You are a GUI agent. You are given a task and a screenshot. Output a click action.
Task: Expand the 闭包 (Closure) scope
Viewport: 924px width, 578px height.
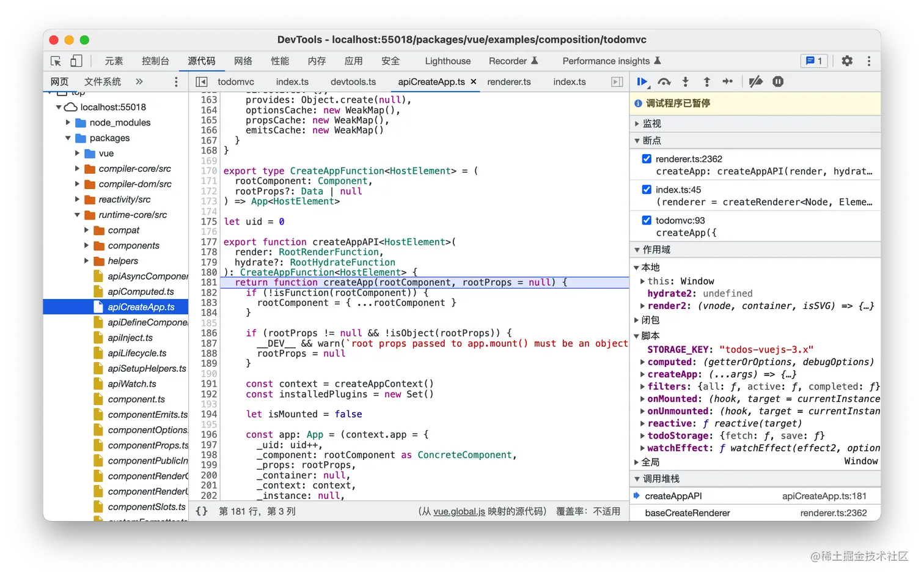click(636, 320)
